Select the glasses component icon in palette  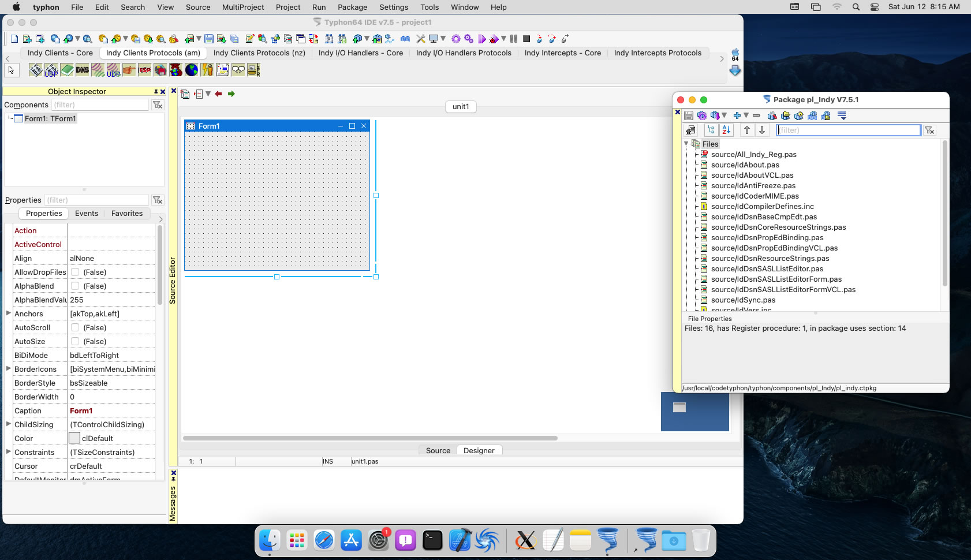click(238, 70)
